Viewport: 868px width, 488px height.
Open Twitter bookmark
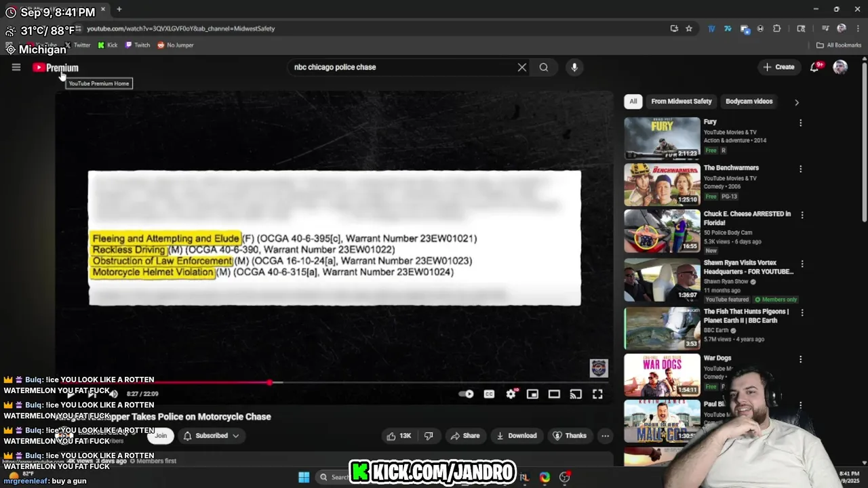click(77, 45)
